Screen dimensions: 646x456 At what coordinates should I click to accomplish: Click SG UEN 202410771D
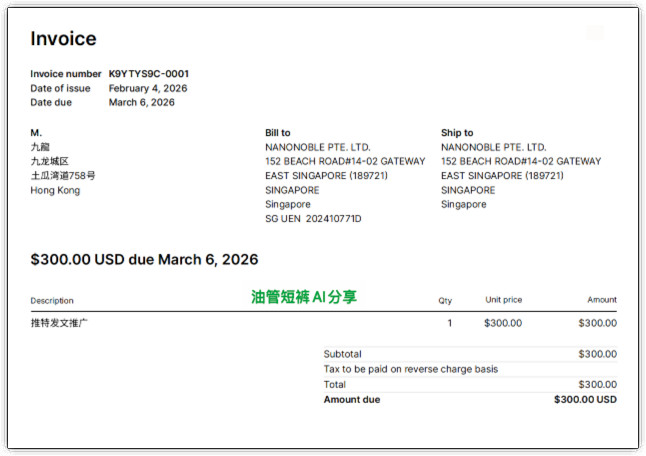[x=313, y=219]
